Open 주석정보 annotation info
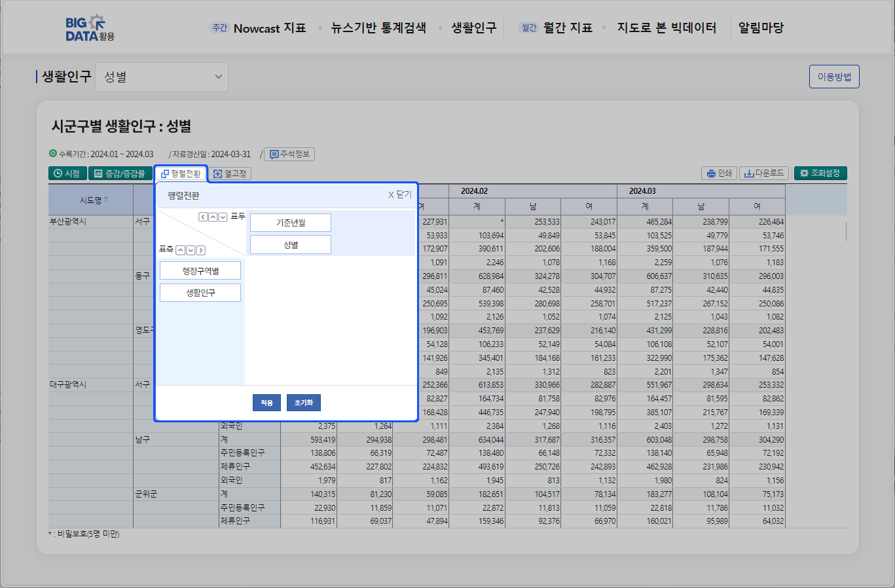This screenshot has height=588, width=895. coord(289,155)
